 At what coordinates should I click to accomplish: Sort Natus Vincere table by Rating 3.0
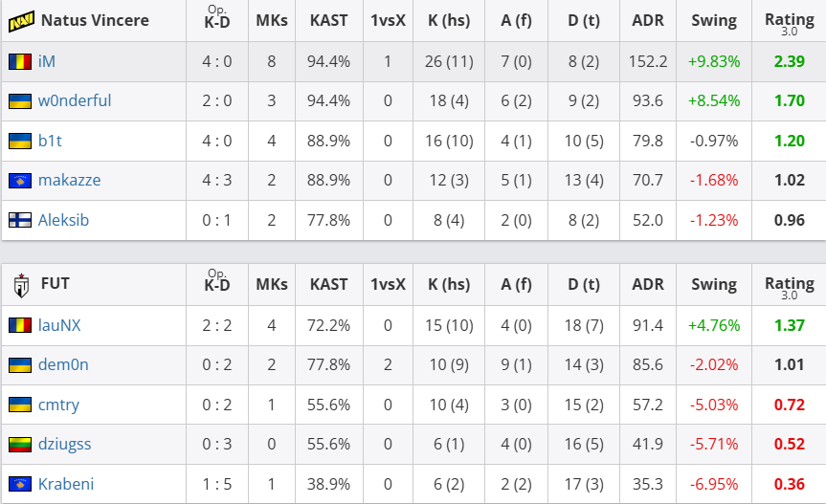click(790, 20)
